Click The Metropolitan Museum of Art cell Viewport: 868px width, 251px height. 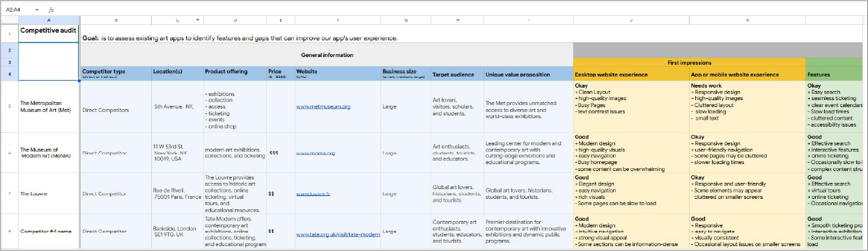pos(48,107)
